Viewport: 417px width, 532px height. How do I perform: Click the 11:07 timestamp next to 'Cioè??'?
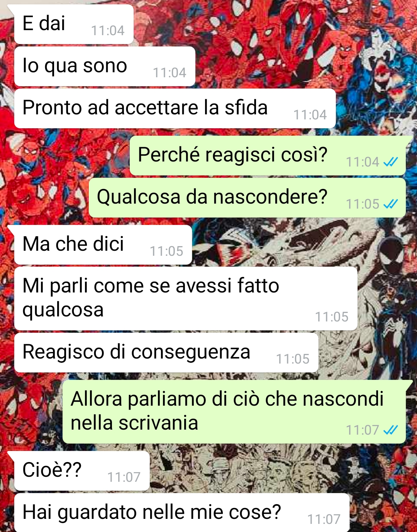tap(124, 477)
